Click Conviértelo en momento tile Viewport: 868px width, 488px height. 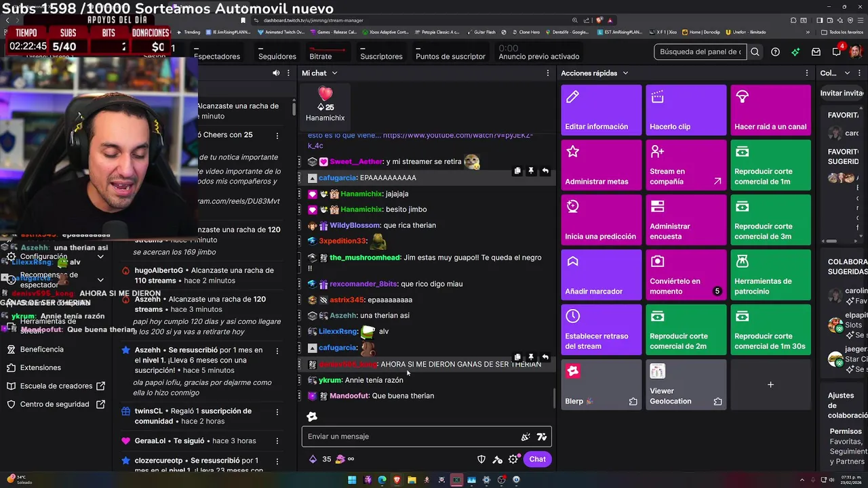click(686, 274)
